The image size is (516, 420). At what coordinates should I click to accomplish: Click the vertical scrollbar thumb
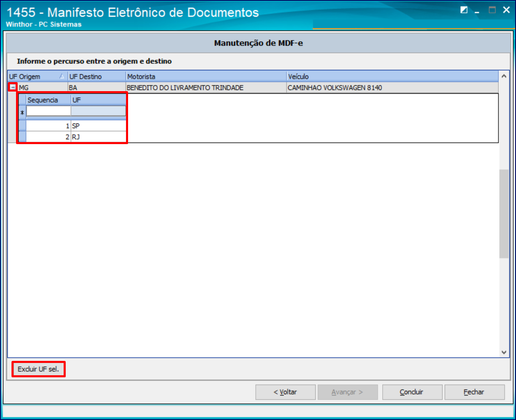(504, 213)
